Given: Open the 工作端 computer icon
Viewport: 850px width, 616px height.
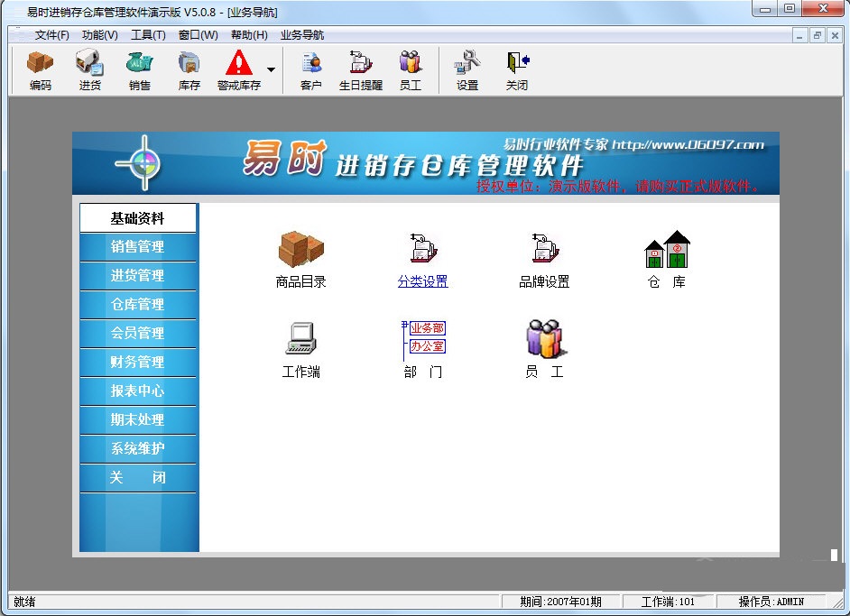Looking at the screenshot, I should (300, 338).
